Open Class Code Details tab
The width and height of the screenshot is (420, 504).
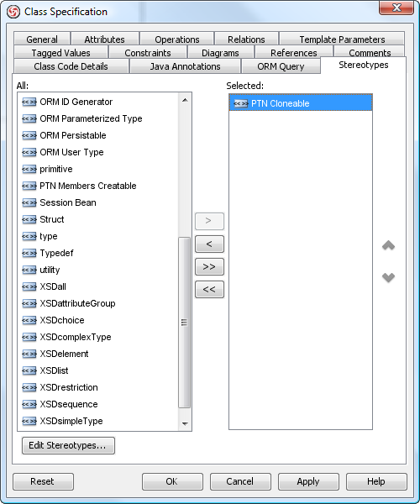(71, 66)
